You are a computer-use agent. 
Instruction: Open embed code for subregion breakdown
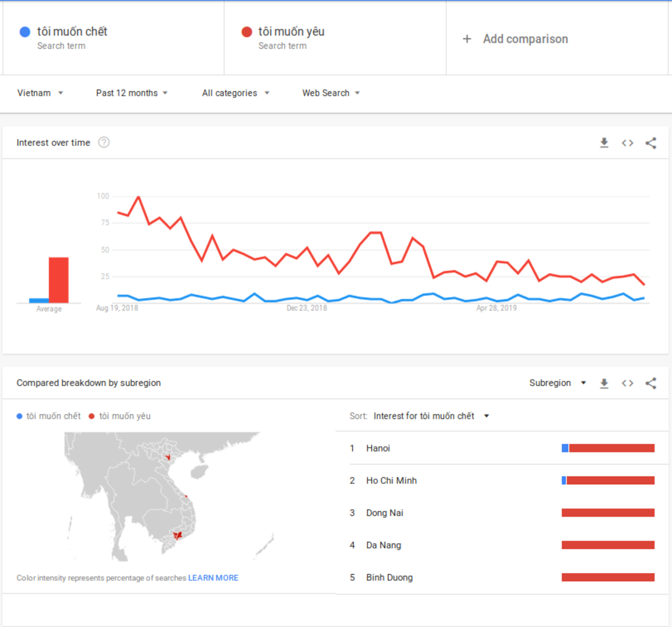627,383
